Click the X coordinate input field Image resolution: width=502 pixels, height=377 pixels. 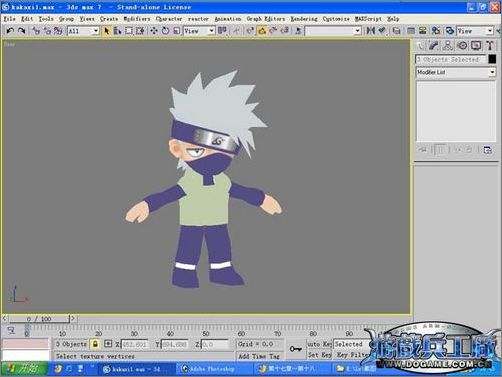[x=134, y=344]
